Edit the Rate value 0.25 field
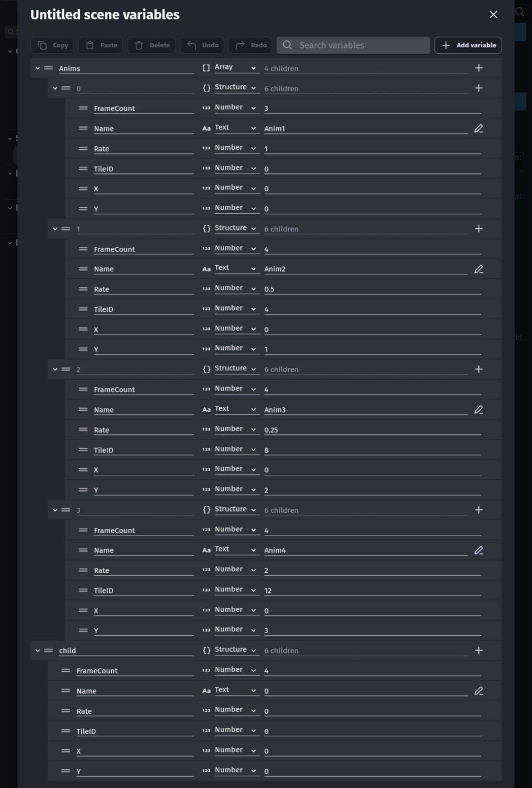Viewport: 532px width, 788px height. pyautogui.click(x=372, y=430)
